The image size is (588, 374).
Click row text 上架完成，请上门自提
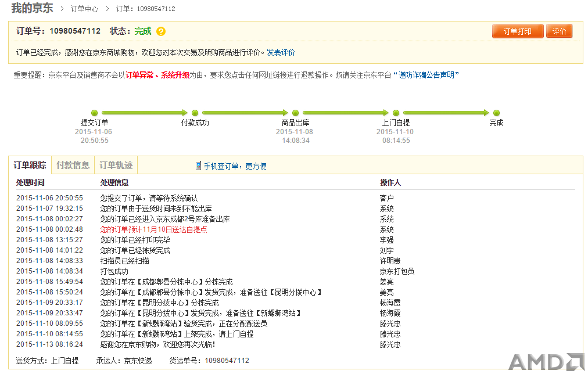pyautogui.click(x=218, y=335)
